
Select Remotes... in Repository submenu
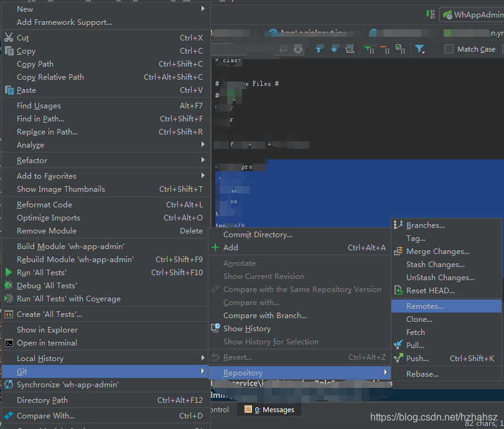click(446, 306)
